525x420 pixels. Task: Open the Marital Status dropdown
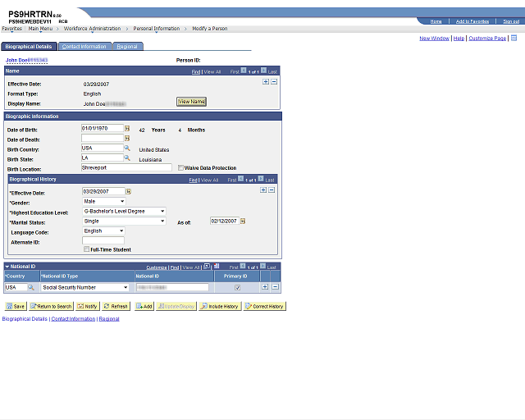pos(124,221)
